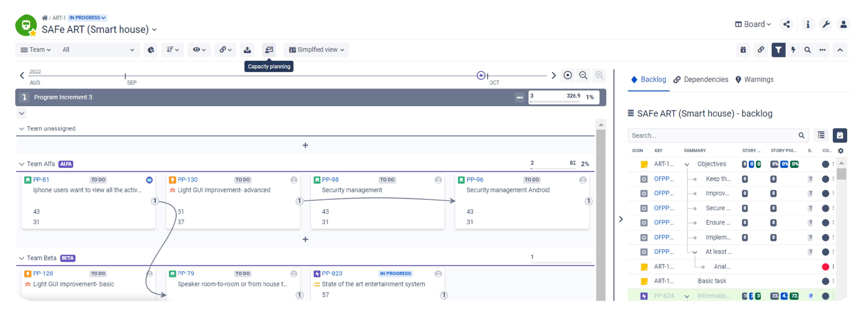Click the ALFA team badge
This screenshot has width=868, height=314.
[66, 164]
